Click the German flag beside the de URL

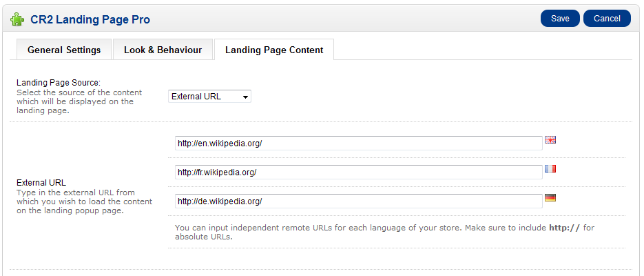click(x=550, y=198)
